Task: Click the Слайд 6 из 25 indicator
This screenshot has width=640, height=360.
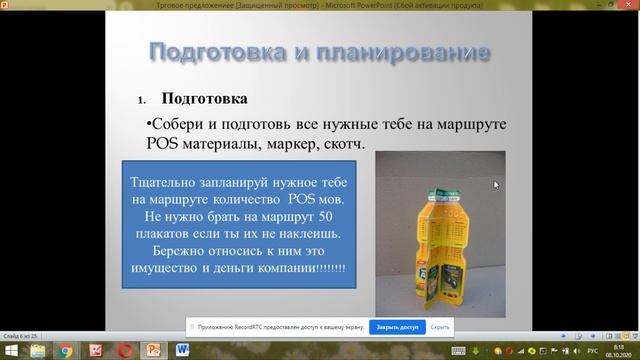Action: click(20, 336)
